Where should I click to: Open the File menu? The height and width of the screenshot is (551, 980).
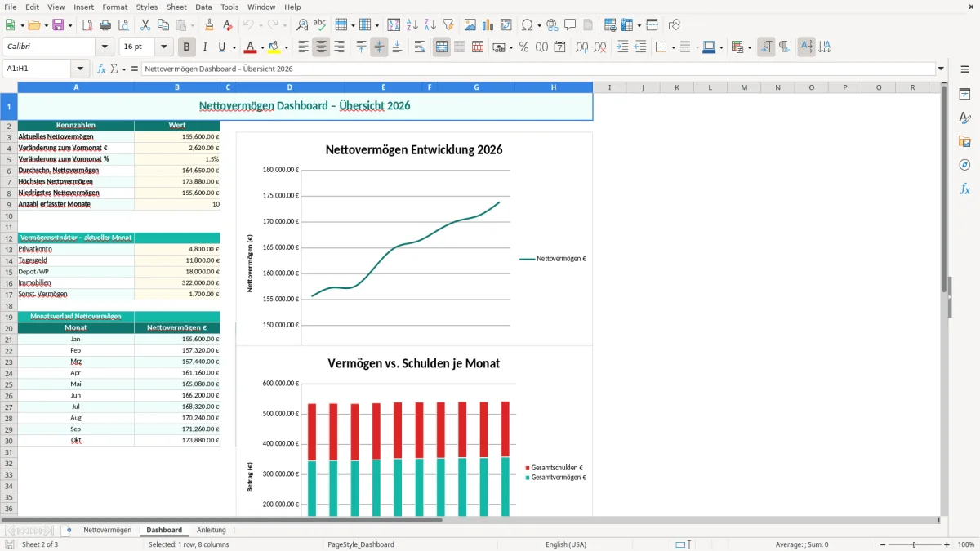coord(10,7)
